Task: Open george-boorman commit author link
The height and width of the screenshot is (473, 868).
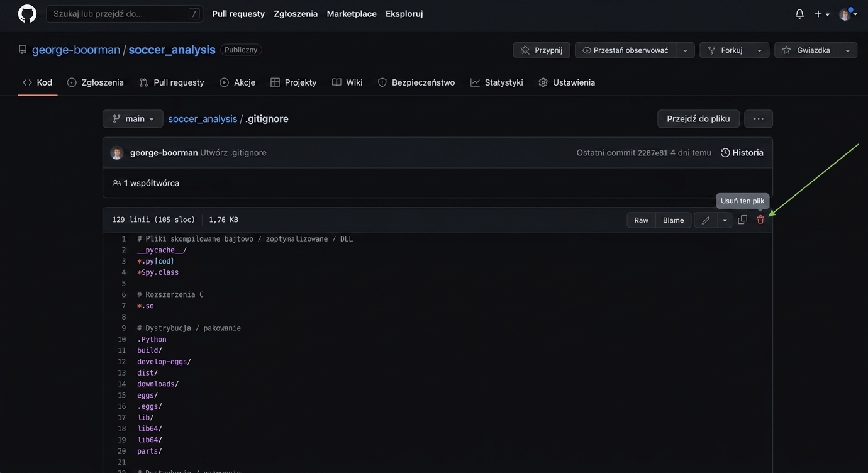Action: 164,153
